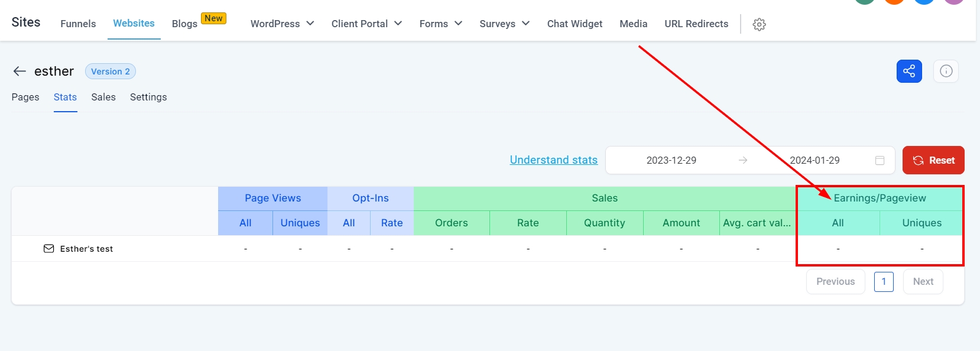
Task: Open the settings gear icon
Action: tap(759, 24)
